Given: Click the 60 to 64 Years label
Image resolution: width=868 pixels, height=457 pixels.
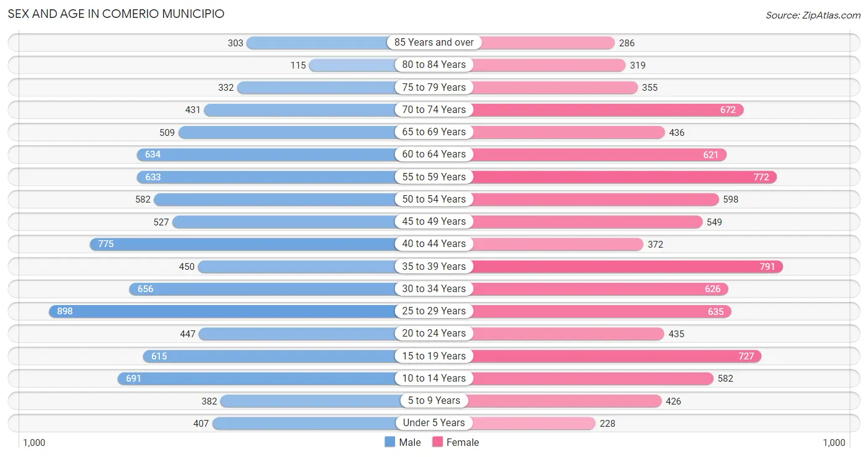Looking at the screenshot, I should 434,154.
